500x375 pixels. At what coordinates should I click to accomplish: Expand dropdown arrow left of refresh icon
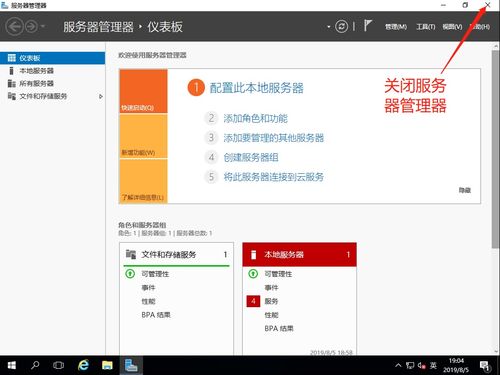coord(329,27)
